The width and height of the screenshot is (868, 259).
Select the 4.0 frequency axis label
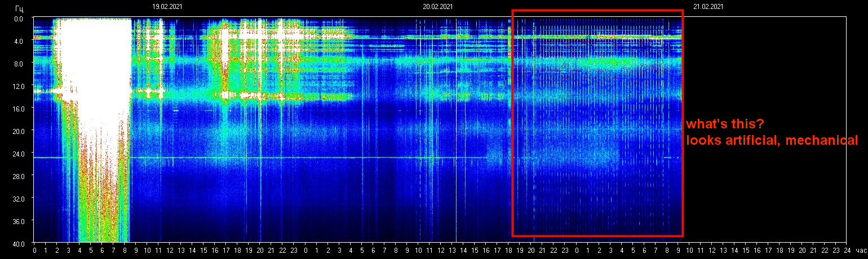pos(19,41)
